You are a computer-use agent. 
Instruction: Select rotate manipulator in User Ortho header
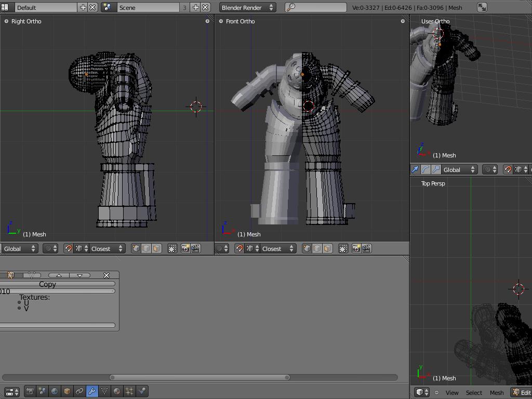coord(425,169)
